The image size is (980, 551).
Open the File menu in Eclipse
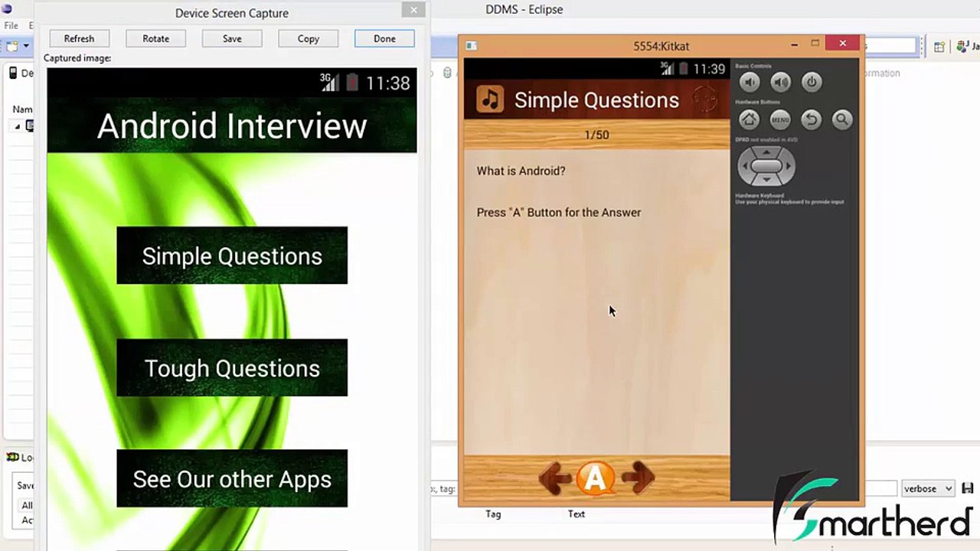[x=11, y=25]
